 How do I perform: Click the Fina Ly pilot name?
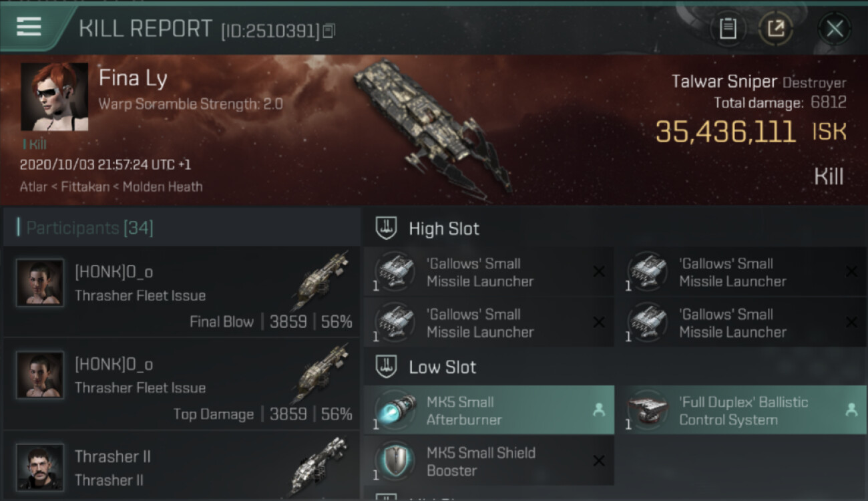tap(133, 78)
